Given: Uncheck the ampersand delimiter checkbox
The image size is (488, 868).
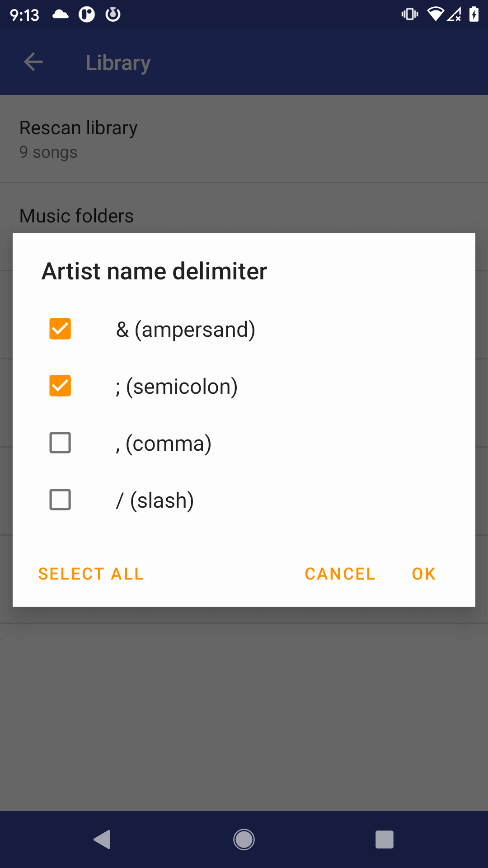Looking at the screenshot, I should pyautogui.click(x=60, y=329).
